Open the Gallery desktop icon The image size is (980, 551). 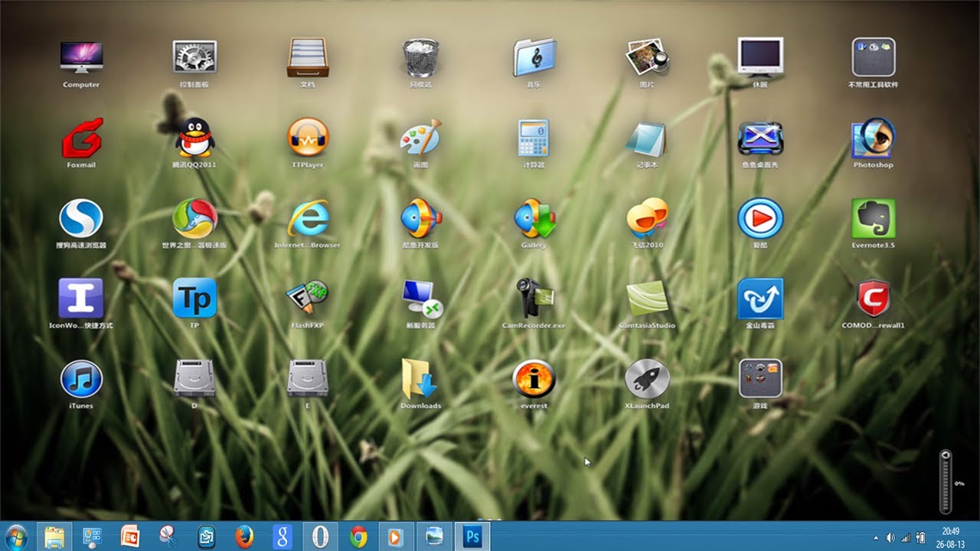[534, 219]
